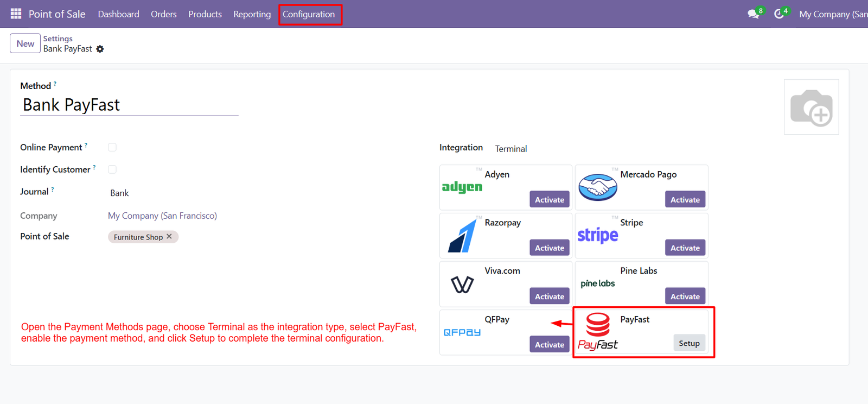The height and width of the screenshot is (404, 868).
Task: Click the Razorpay logo
Action: (462, 236)
